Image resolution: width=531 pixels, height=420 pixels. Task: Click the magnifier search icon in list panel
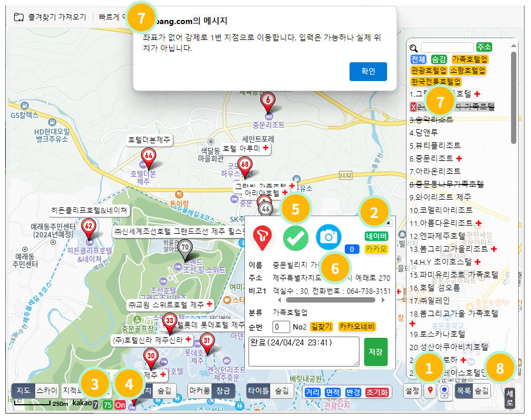pyautogui.click(x=414, y=48)
